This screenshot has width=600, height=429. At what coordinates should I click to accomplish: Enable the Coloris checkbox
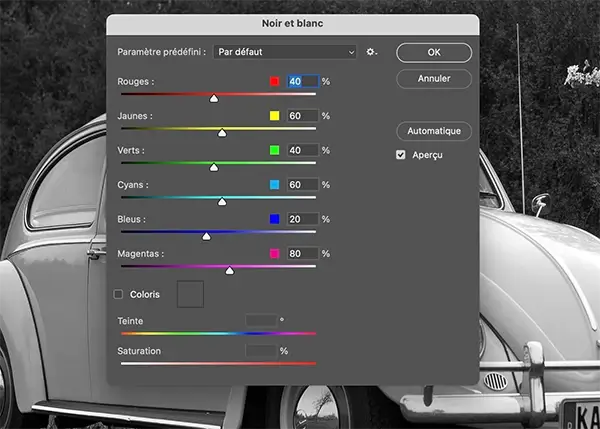click(x=119, y=294)
